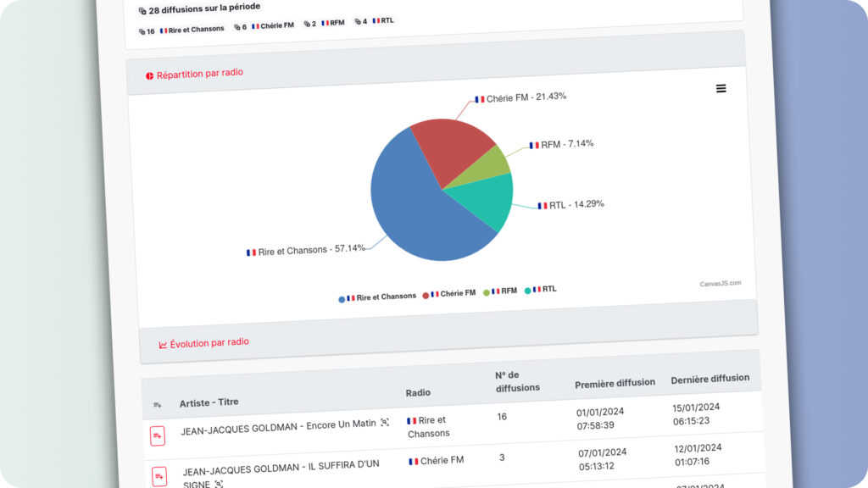Open the CanvasJS.com credit link
The width and height of the screenshot is (868, 488).
(x=721, y=284)
